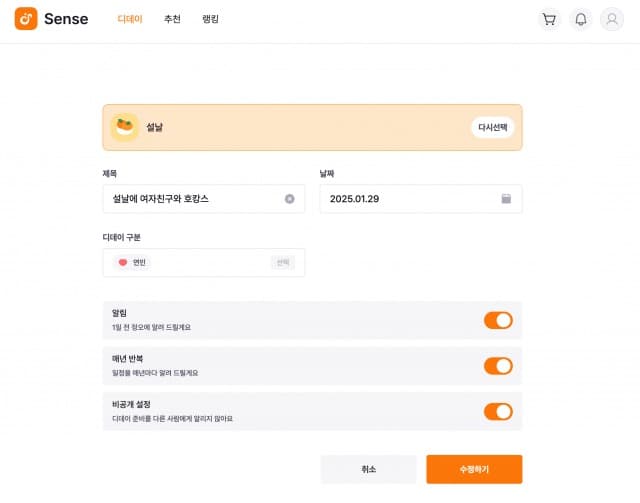640x503 pixels.
Task: Turn off 비공개 설정 switch
Action: pyautogui.click(x=498, y=411)
